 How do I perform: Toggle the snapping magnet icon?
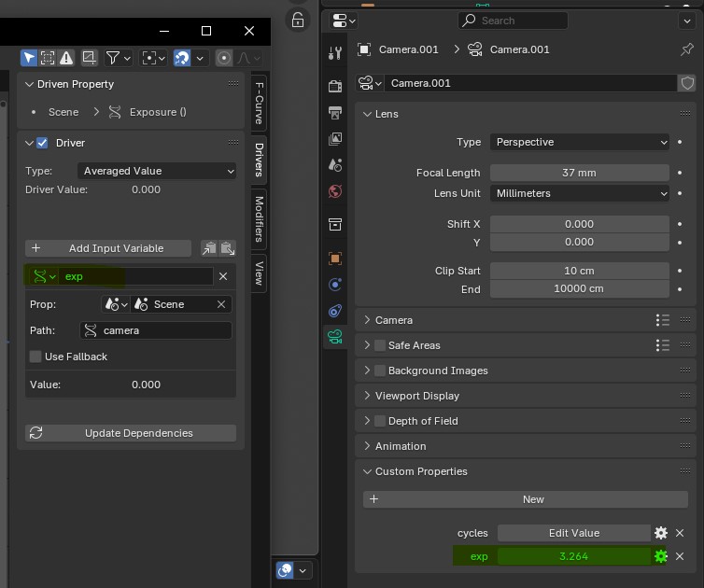click(182, 58)
